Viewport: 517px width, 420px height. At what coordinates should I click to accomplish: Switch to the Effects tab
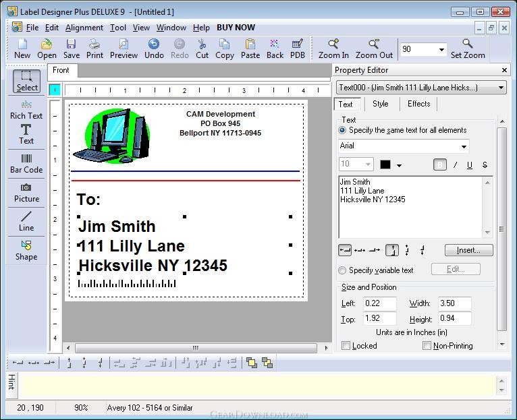(x=418, y=104)
